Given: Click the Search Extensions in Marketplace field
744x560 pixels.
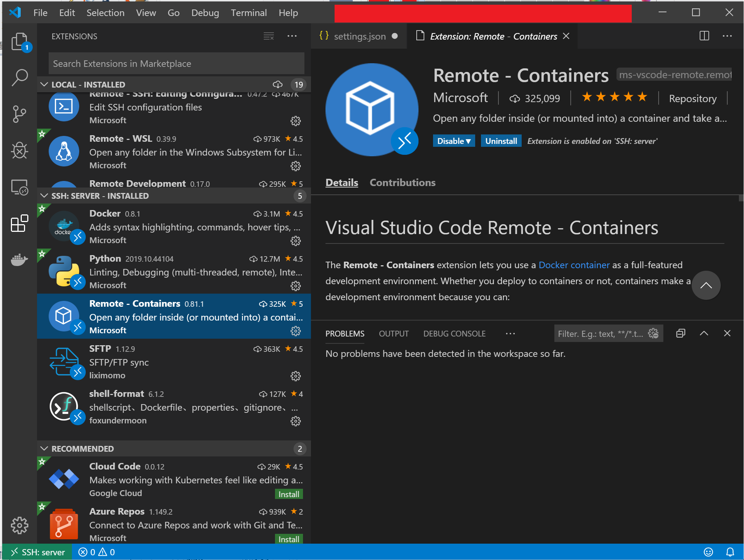Looking at the screenshot, I should tap(175, 63).
